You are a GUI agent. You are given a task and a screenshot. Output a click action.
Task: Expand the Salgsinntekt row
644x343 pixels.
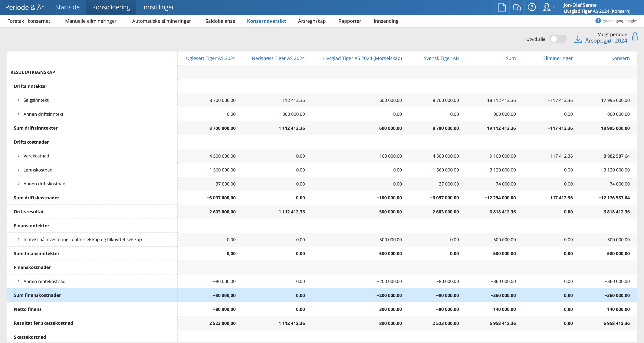(19, 100)
